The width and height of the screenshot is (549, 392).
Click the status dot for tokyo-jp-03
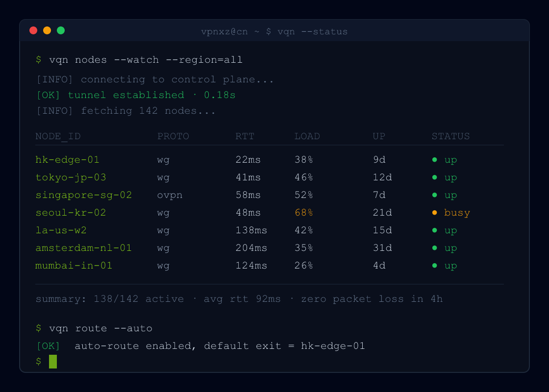point(434,177)
